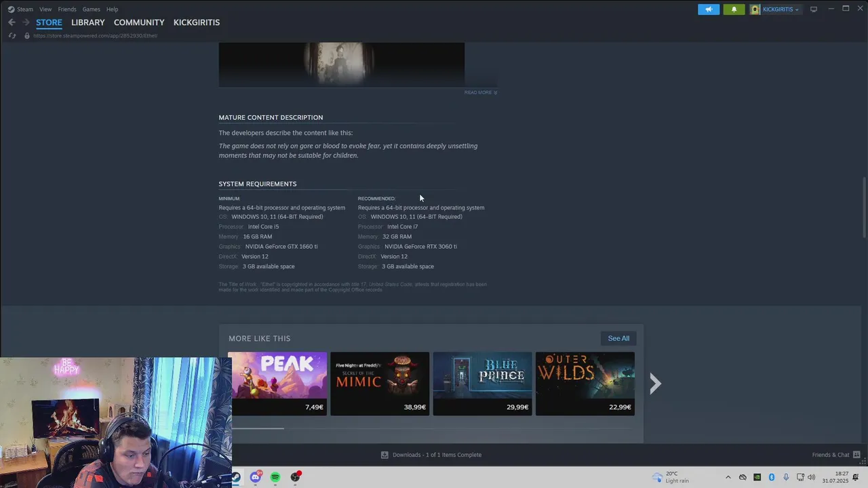Open the PEAK game thumbnail
868x488 pixels.
click(277, 384)
